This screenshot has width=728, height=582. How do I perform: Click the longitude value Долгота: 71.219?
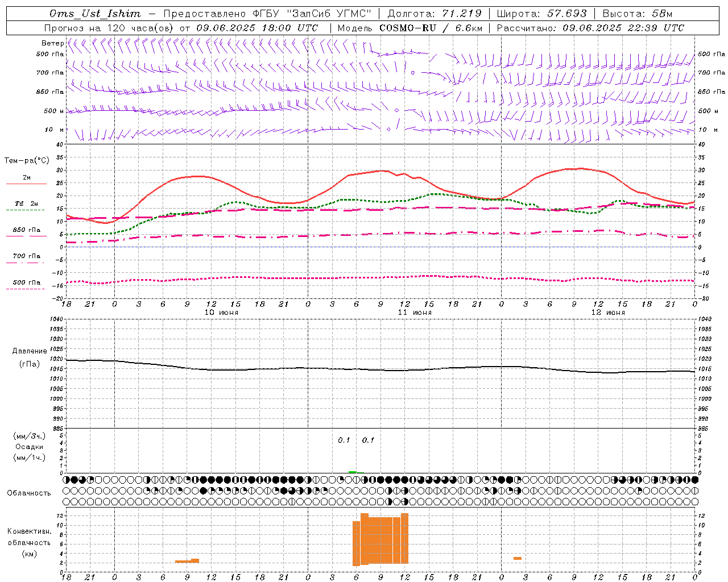435,14
